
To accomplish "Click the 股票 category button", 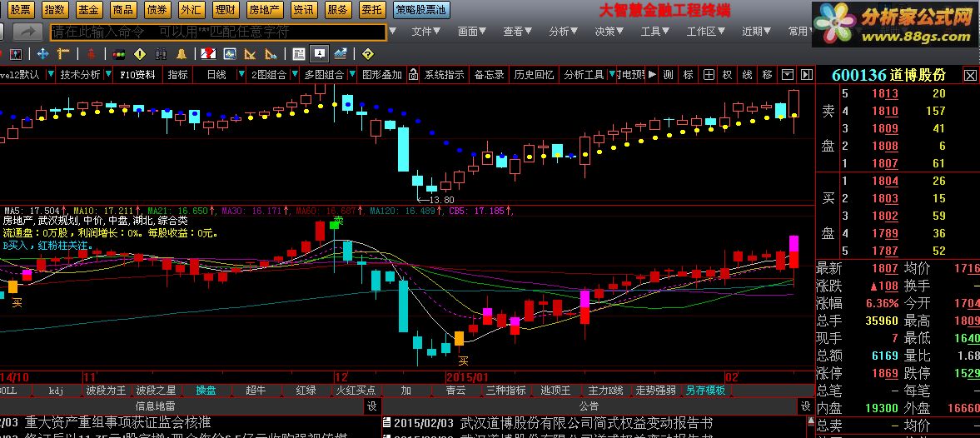I will coord(21,9).
